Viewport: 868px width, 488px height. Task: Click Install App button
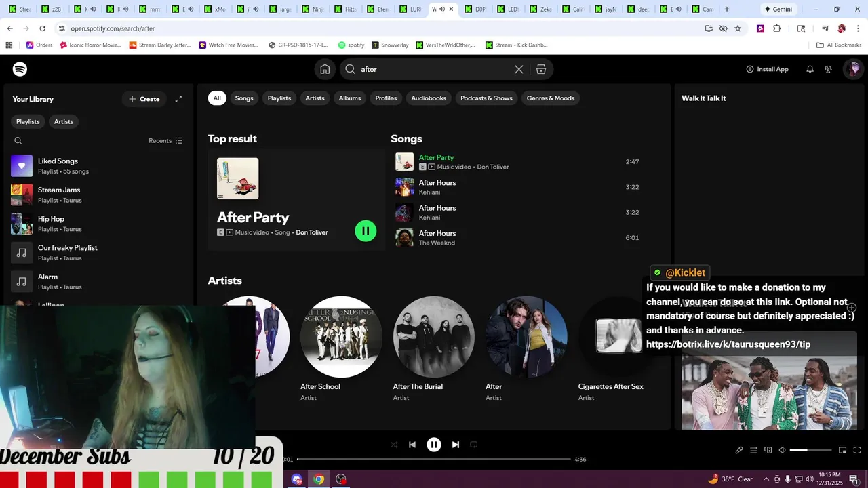point(767,69)
